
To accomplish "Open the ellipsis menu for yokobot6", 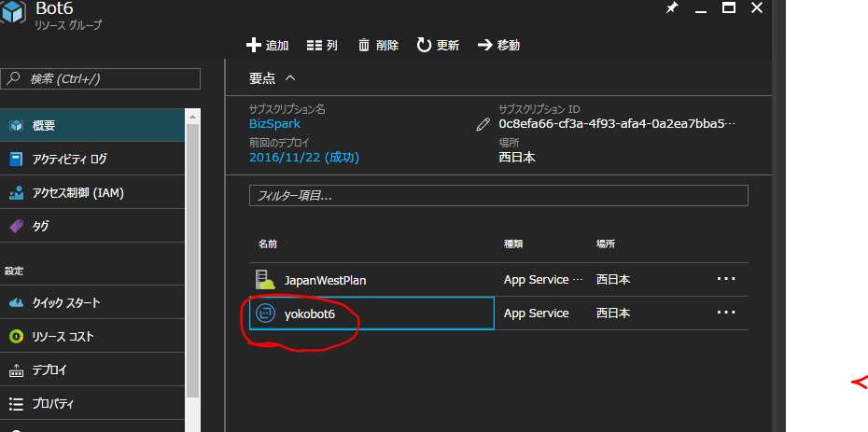I will pos(726,313).
